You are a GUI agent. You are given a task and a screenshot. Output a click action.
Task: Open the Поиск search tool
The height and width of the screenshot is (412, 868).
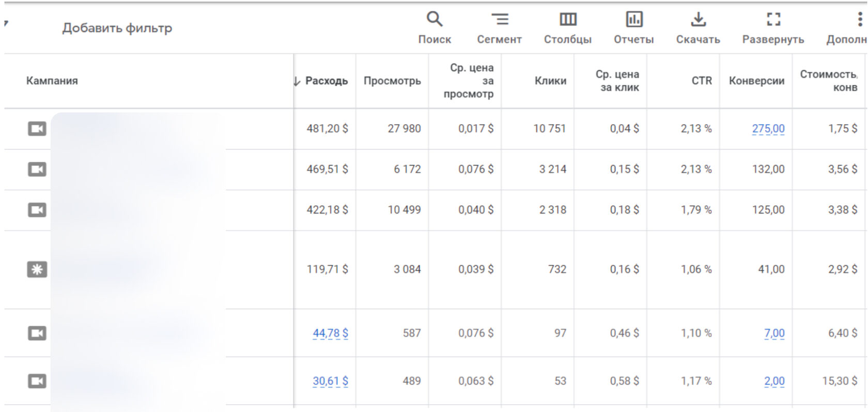pos(435,28)
